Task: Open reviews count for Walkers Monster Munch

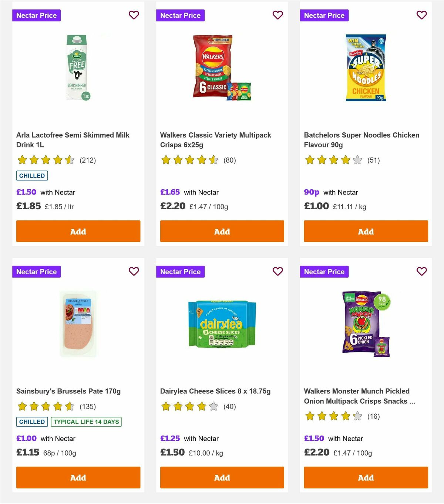Action: tap(374, 416)
